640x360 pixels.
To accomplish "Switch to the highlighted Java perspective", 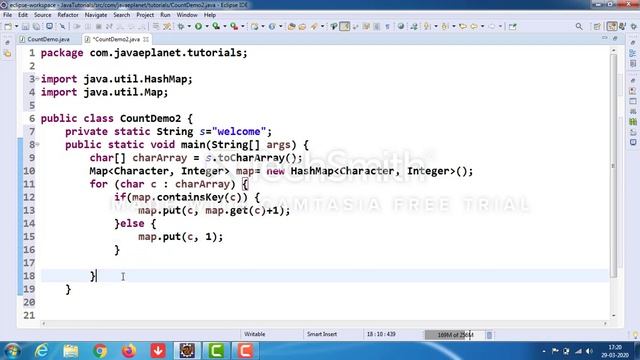I will [612, 27].
